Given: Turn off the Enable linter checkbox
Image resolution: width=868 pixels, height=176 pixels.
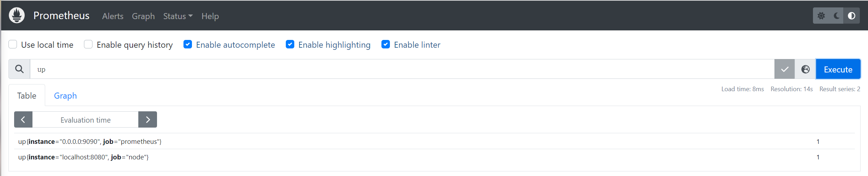Looking at the screenshot, I should tap(386, 45).
